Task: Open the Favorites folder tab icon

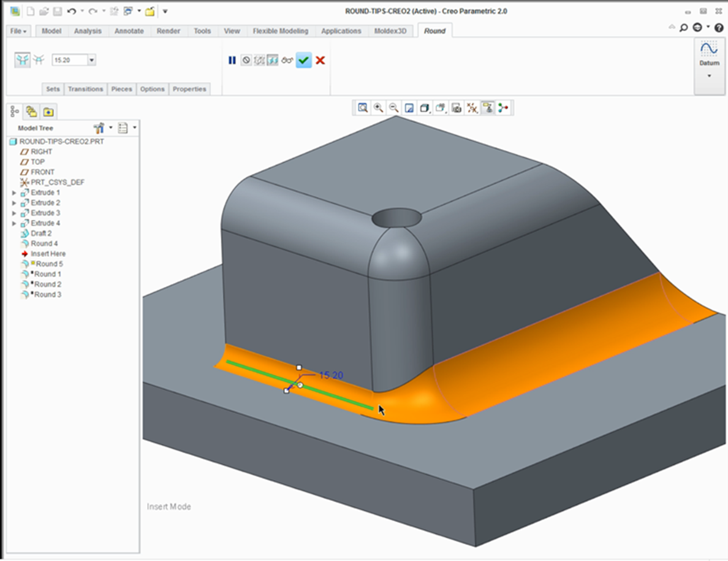Action: point(48,112)
